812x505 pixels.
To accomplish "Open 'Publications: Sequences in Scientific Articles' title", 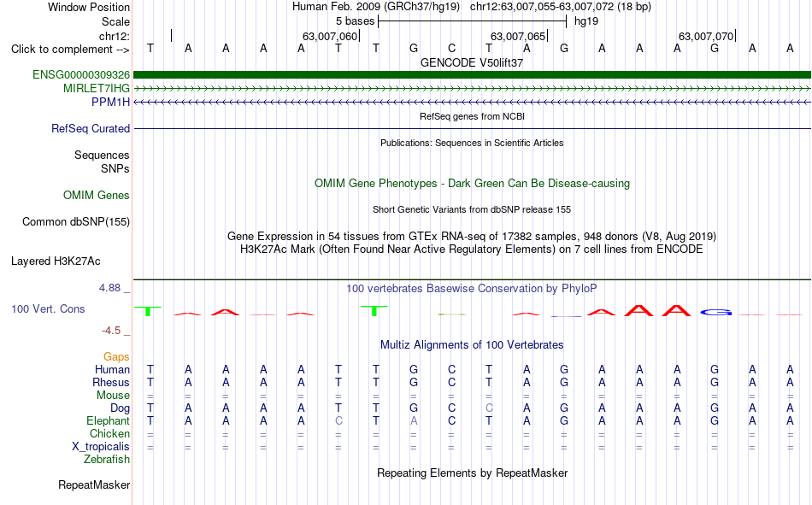I will tap(472, 143).
